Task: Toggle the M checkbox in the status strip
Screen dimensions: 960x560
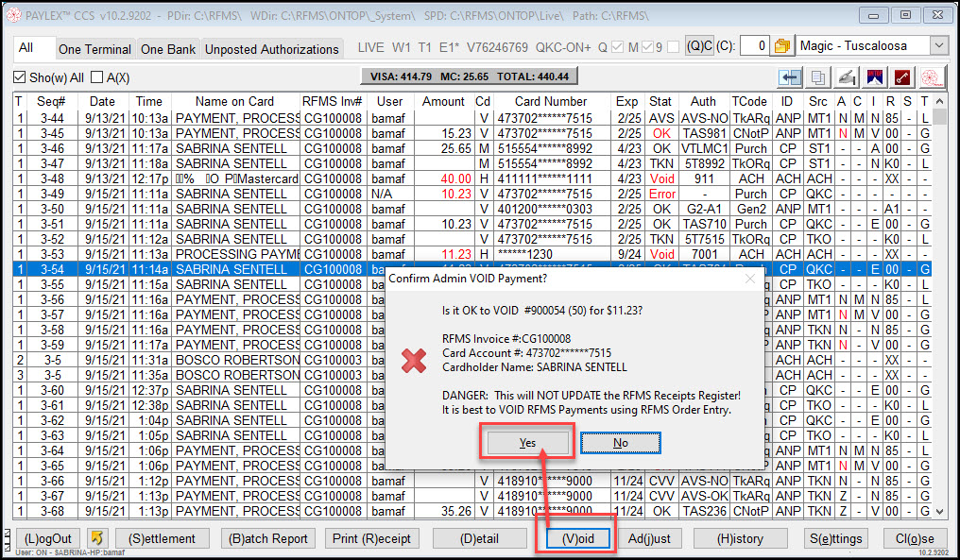Action: [x=647, y=47]
